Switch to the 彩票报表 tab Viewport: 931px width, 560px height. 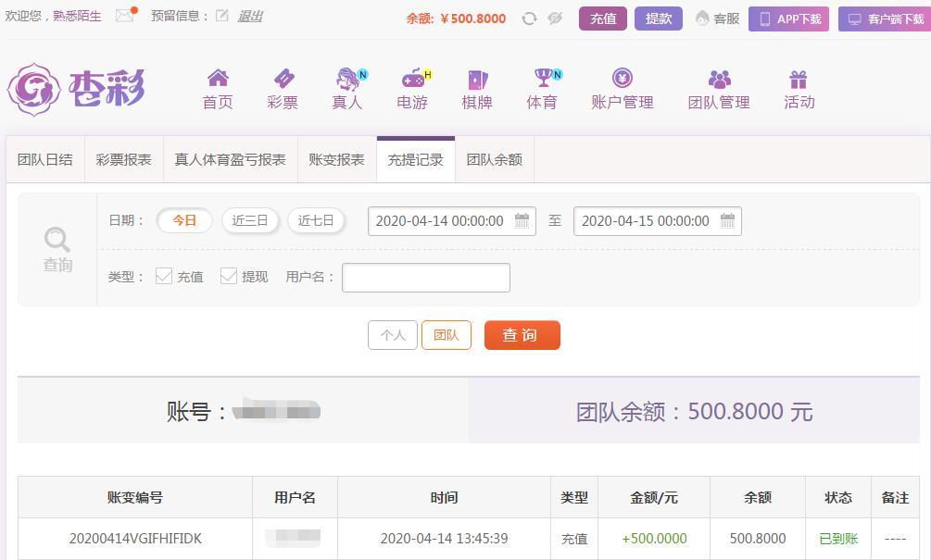pyautogui.click(x=123, y=159)
